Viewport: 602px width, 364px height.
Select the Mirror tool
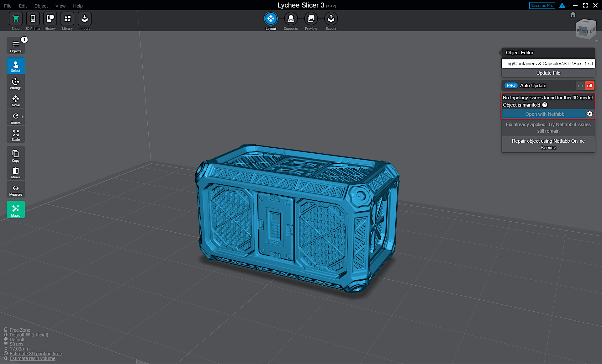[15, 172]
